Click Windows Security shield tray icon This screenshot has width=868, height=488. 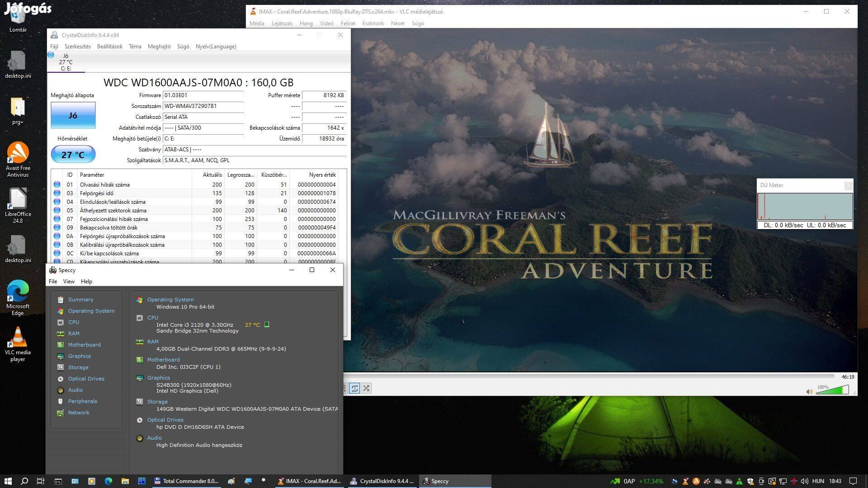point(750,481)
